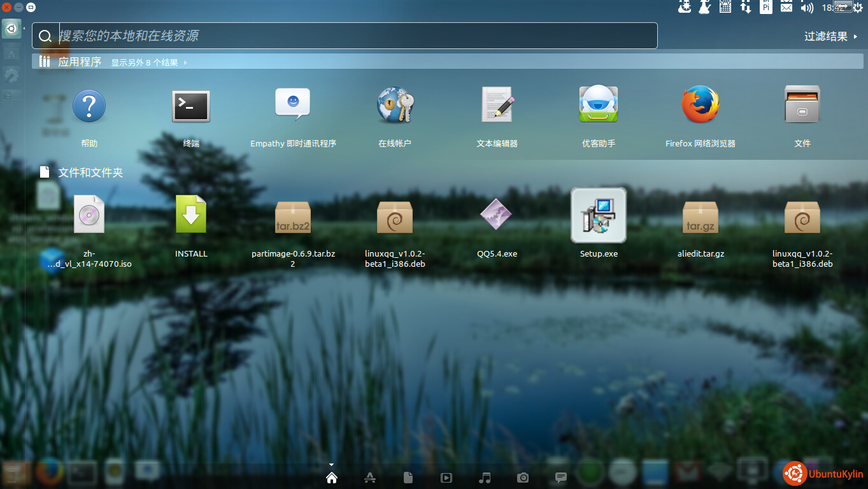
Task: Expand the 过滤结果 filter panel
Action: (830, 36)
